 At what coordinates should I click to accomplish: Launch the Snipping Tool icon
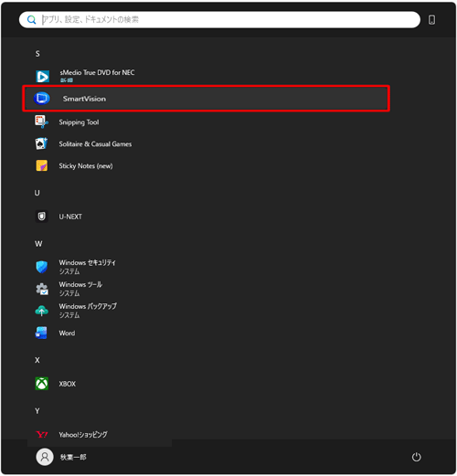click(41, 122)
